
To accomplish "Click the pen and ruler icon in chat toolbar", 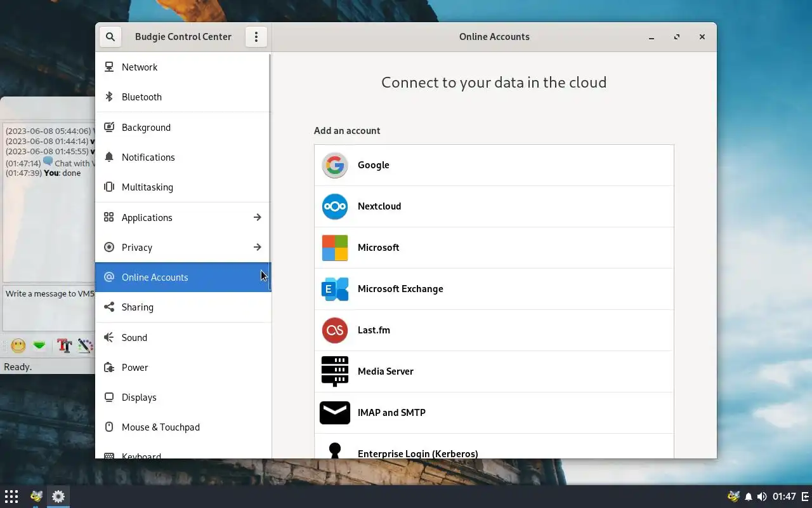I will point(85,345).
